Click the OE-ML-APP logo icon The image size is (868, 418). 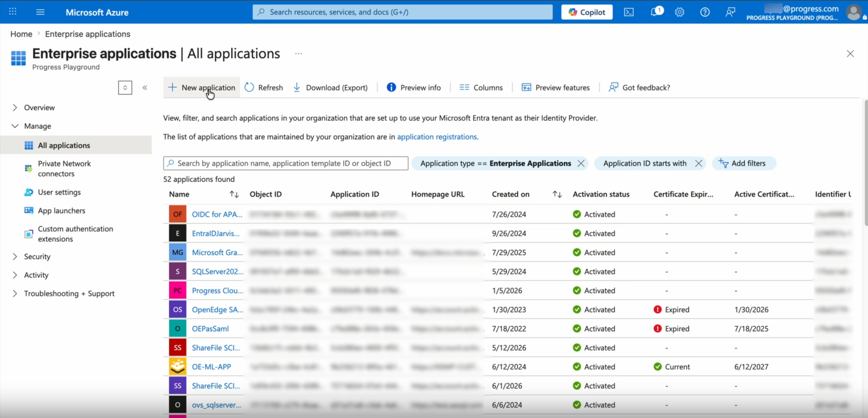coord(178,367)
